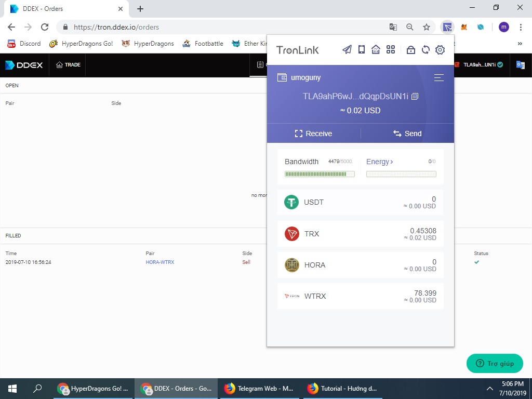Open a new browser tab

click(x=140, y=9)
